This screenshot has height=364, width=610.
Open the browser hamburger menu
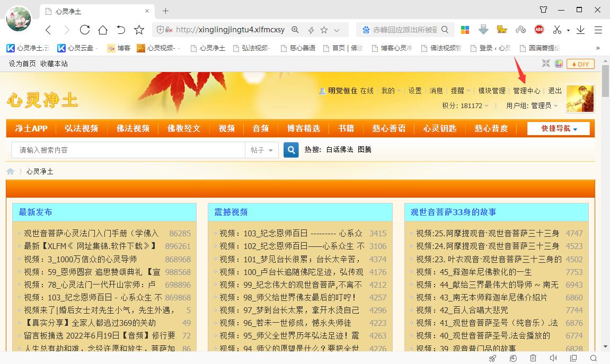pyautogui.click(x=598, y=30)
